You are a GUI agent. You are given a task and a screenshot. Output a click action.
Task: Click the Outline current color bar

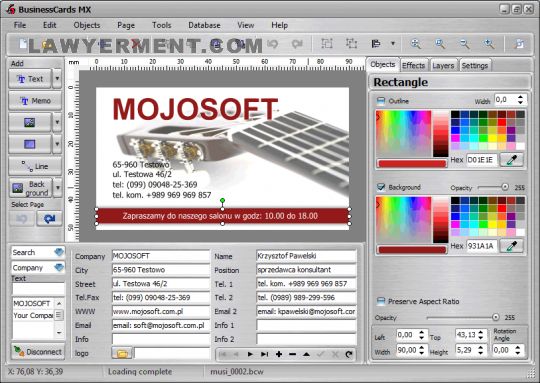412,164
